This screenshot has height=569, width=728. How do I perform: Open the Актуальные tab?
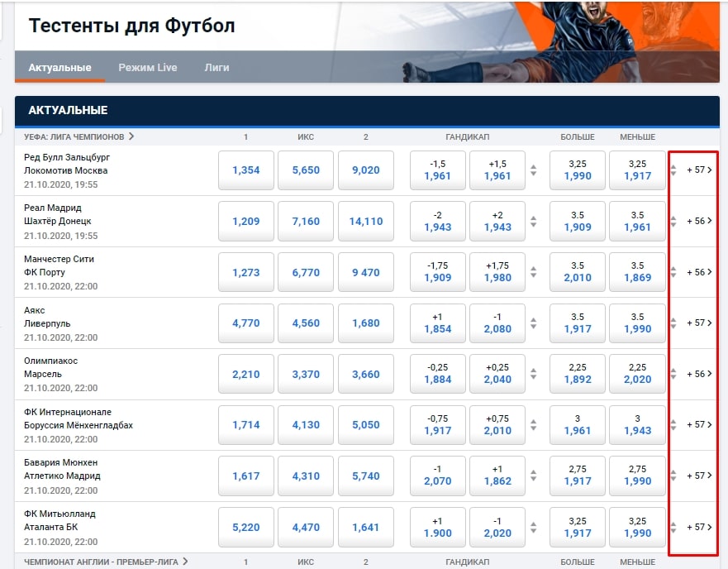tap(59, 68)
